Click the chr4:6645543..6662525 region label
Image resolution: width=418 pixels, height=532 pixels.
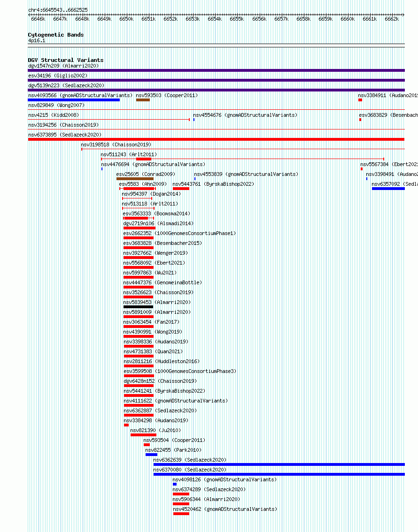coord(58,10)
